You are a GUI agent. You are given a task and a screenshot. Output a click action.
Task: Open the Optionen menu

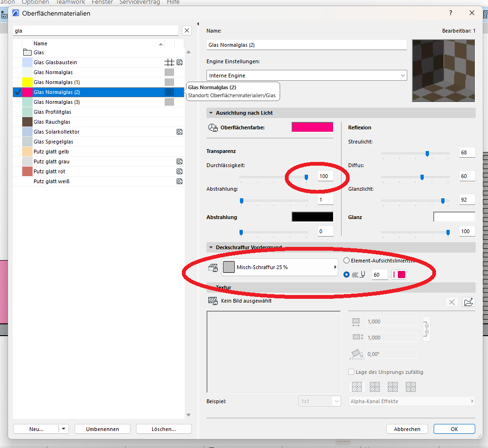(x=35, y=2)
